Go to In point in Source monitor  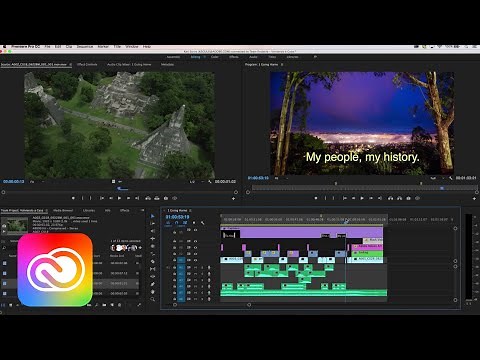102,198
